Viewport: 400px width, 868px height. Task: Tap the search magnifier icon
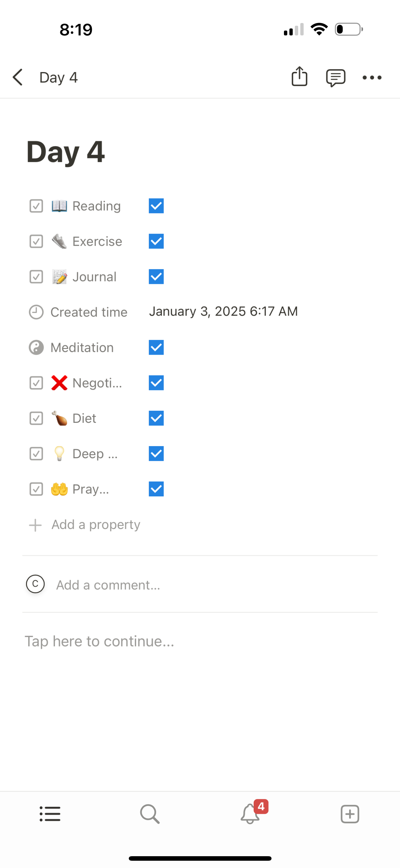[x=150, y=814]
